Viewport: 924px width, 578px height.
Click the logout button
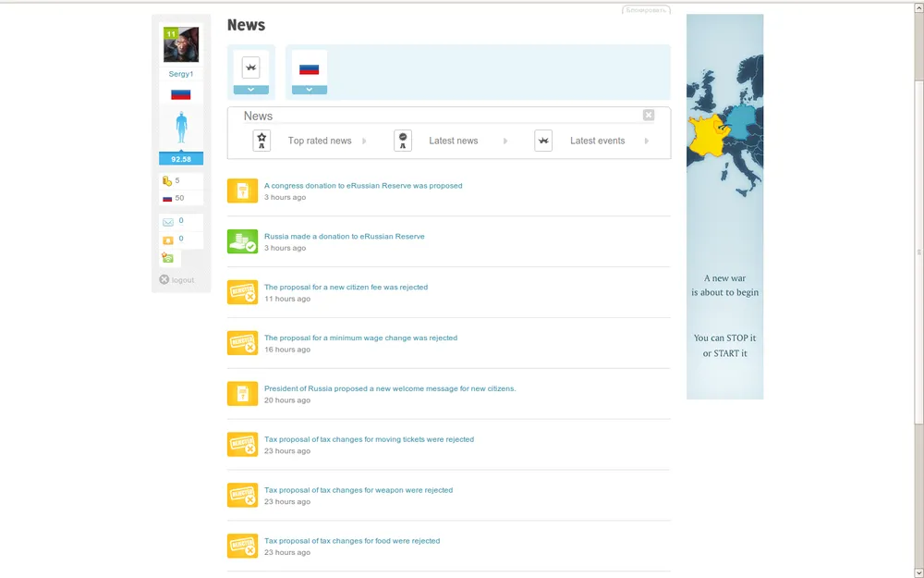(176, 279)
